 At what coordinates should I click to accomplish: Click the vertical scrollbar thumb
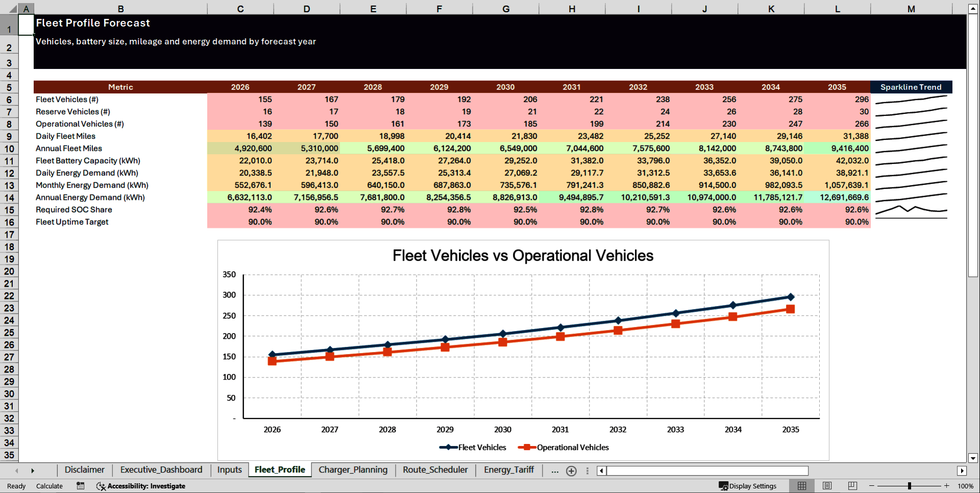973,145
